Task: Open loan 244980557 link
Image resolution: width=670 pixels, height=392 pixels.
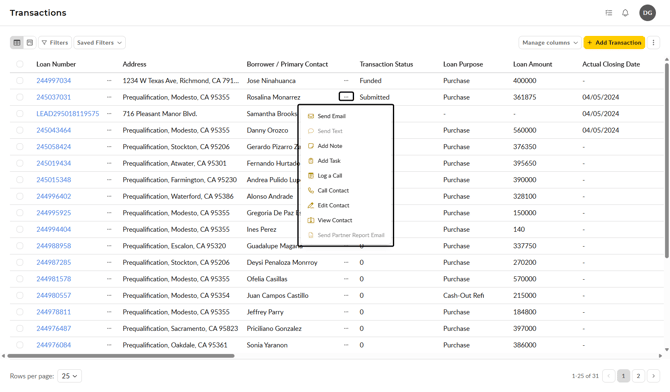Action: [x=53, y=295]
